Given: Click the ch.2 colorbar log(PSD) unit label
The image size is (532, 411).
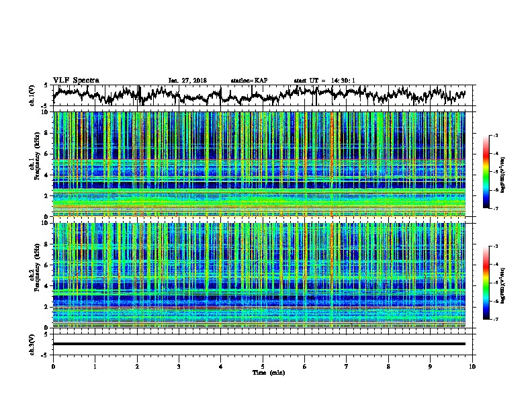Looking at the screenshot, I should [503, 285].
